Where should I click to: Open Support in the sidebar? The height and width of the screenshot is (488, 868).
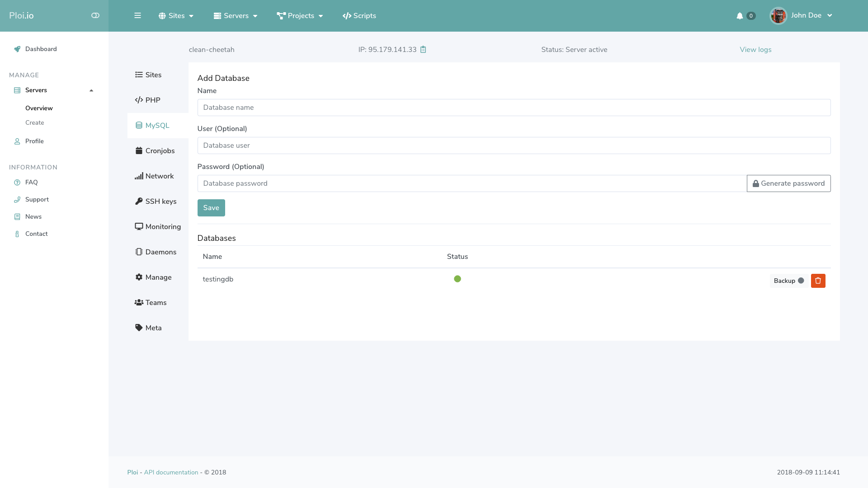[37, 199]
